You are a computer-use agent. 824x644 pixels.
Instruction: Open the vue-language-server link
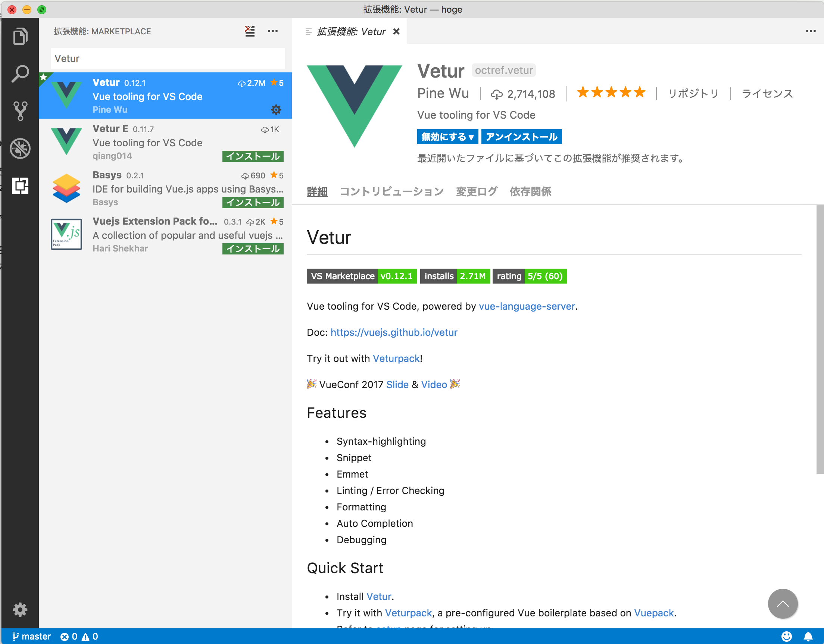click(x=527, y=306)
